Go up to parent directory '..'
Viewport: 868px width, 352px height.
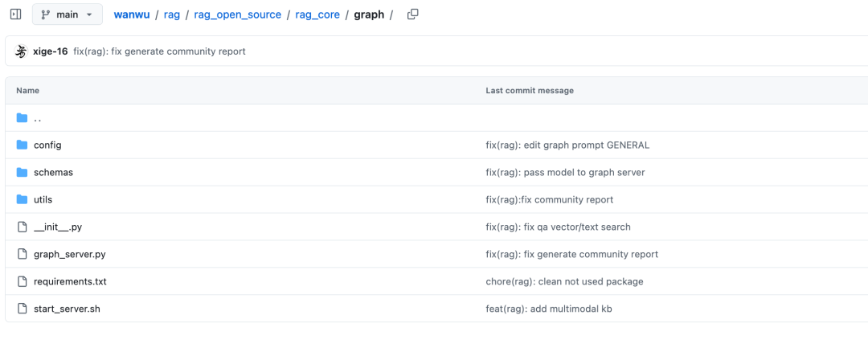[38, 119]
